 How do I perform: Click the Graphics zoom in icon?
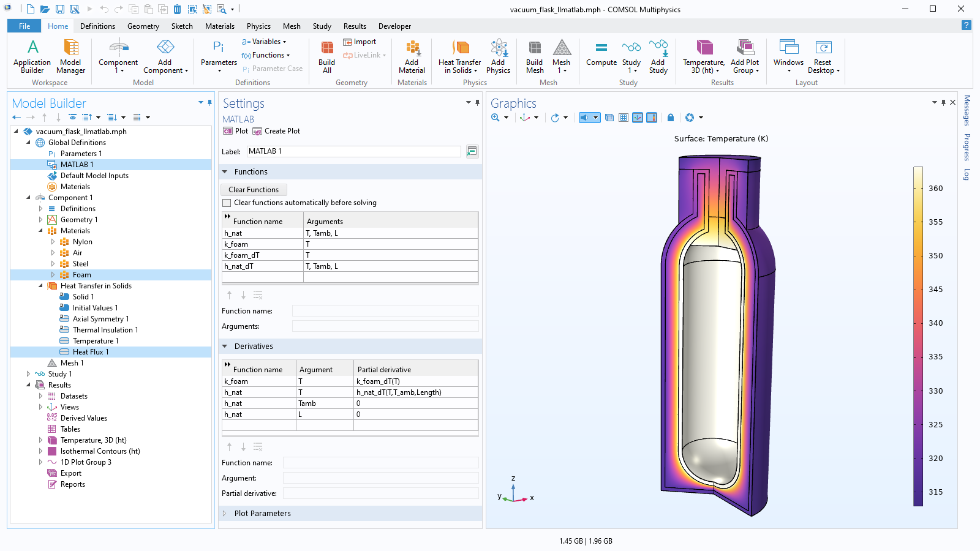(495, 118)
